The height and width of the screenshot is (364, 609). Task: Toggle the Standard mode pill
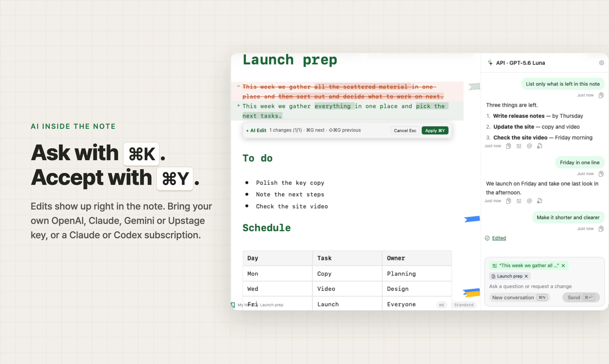(x=464, y=305)
